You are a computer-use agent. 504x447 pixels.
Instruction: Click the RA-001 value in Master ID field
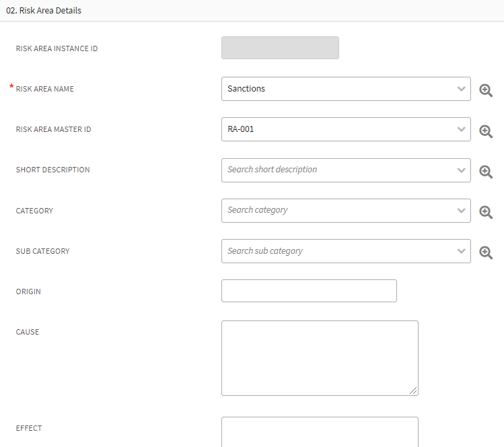[x=241, y=129]
